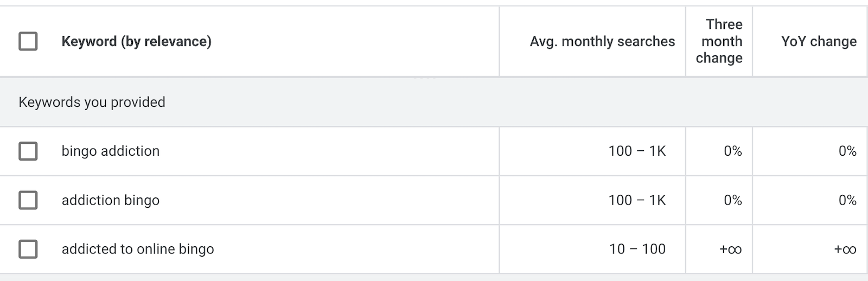Click the monthly searches value for "bingo addiction"

[637, 151]
